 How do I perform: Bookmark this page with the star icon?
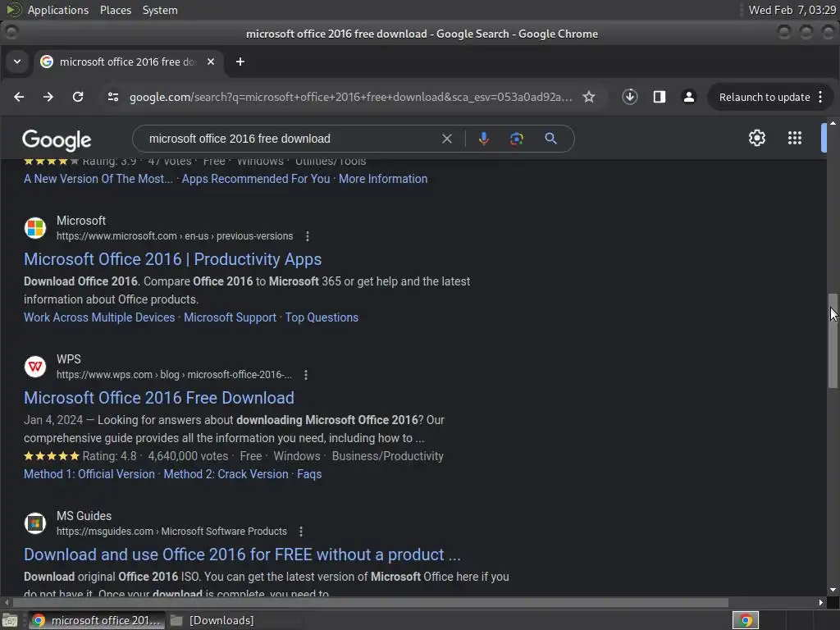(589, 97)
